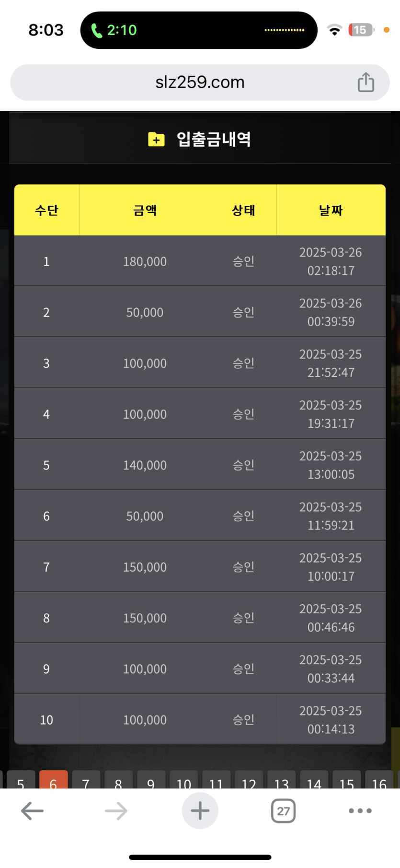Viewport: 400px width, 868px height.
Task: Tap the 날짜 column header
Action: (x=331, y=210)
